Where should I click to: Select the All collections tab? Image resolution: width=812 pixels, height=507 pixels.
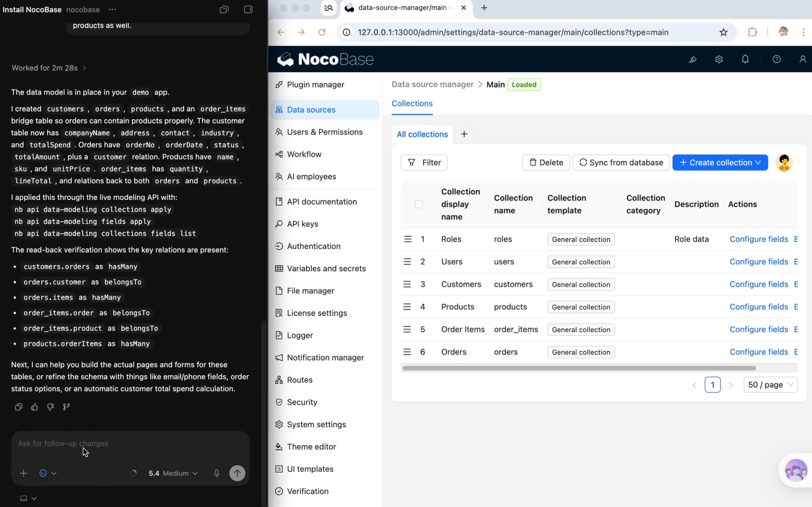pos(422,134)
